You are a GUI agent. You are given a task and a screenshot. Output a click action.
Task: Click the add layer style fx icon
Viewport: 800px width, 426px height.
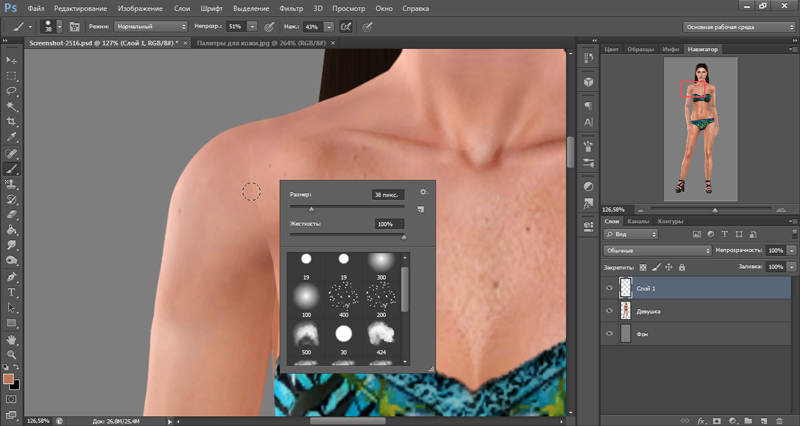702,420
